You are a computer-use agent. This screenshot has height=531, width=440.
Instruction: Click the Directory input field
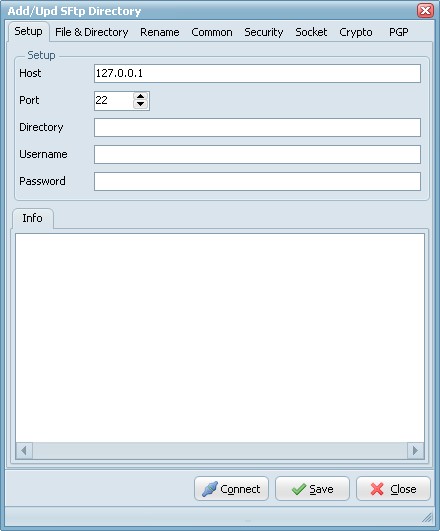pos(257,127)
